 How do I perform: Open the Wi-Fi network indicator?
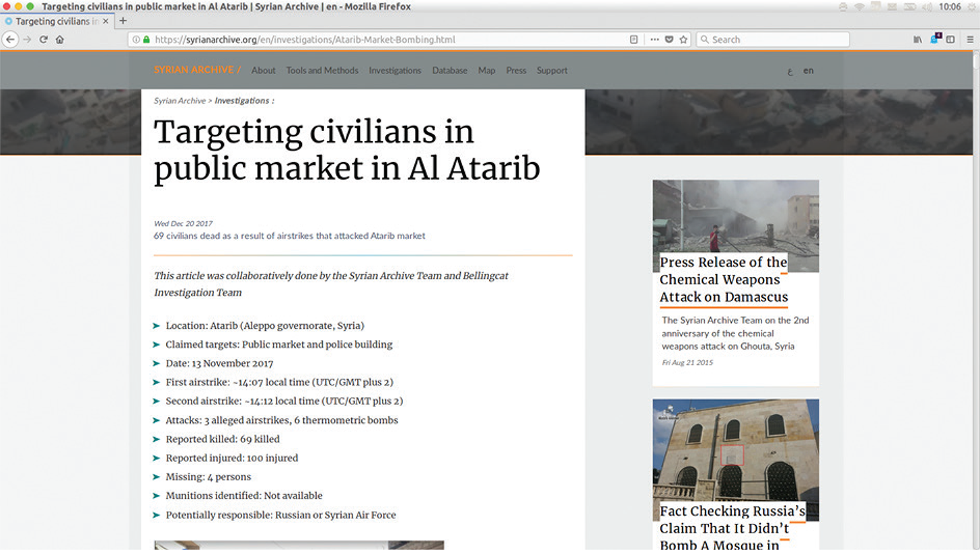coord(860,7)
